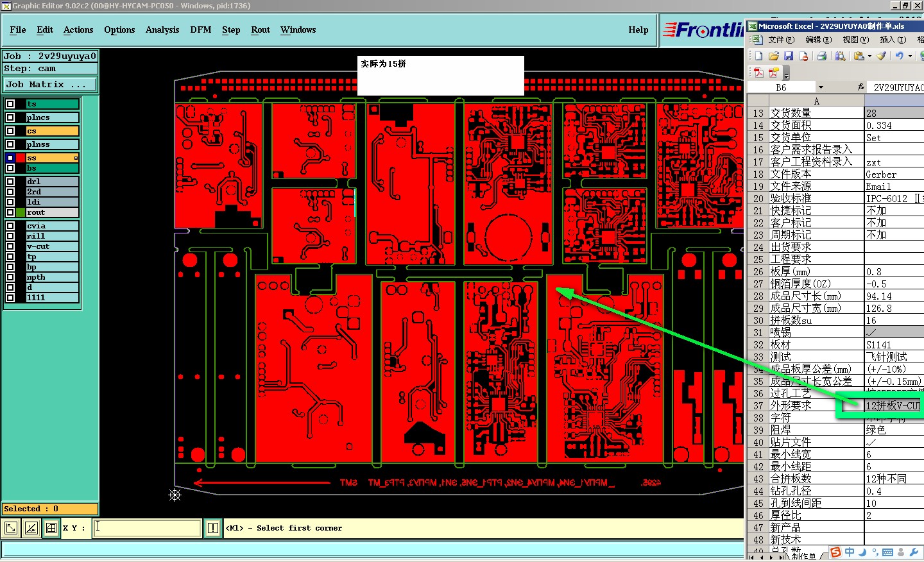Screen dimensions: 924x562
Task: Toggle the rout layer checkbox
Action: pos(10,212)
